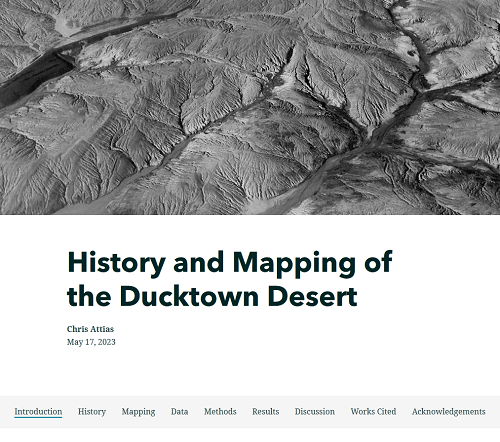Click the author name Chris Attias
The image size is (500, 442).
coord(90,329)
